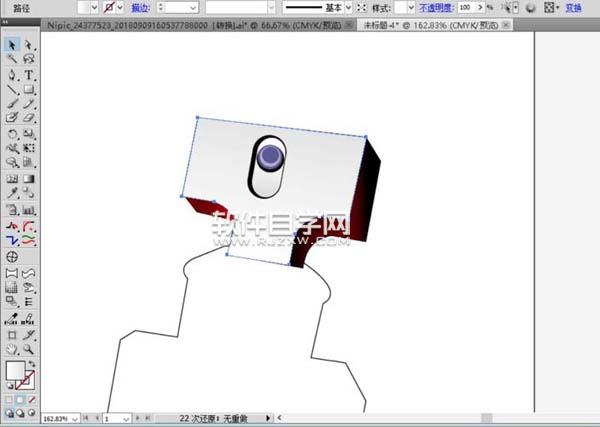Activate the Rotate tool
600x427 pixels.
click(12, 134)
